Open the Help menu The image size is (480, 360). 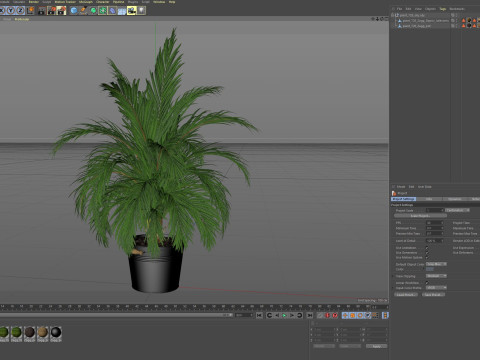172,2
